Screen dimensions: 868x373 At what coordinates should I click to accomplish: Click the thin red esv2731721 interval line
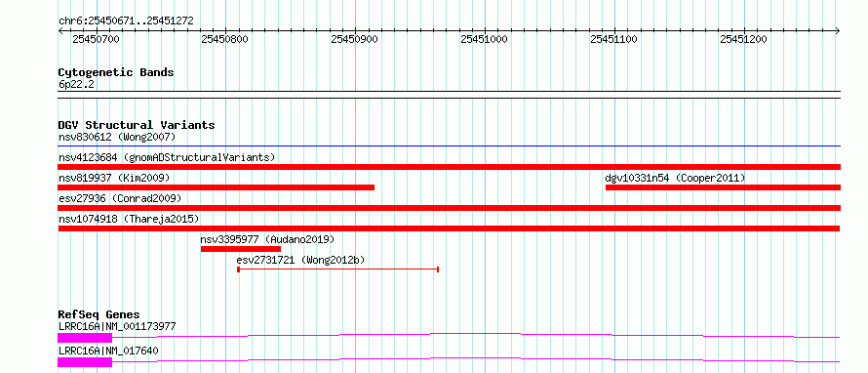[x=338, y=269]
